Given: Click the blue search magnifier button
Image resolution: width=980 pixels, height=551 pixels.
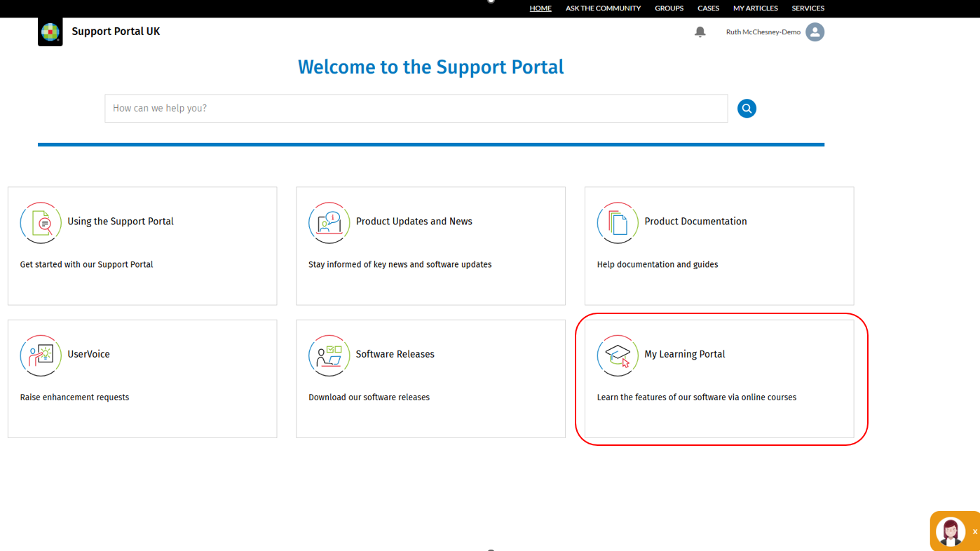Looking at the screenshot, I should pyautogui.click(x=747, y=109).
